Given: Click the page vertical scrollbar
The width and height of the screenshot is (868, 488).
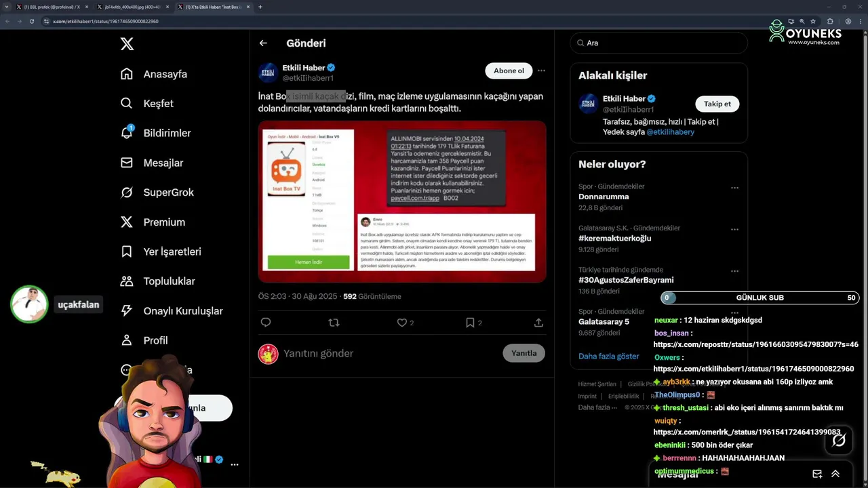Looking at the screenshot, I should 865,258.
